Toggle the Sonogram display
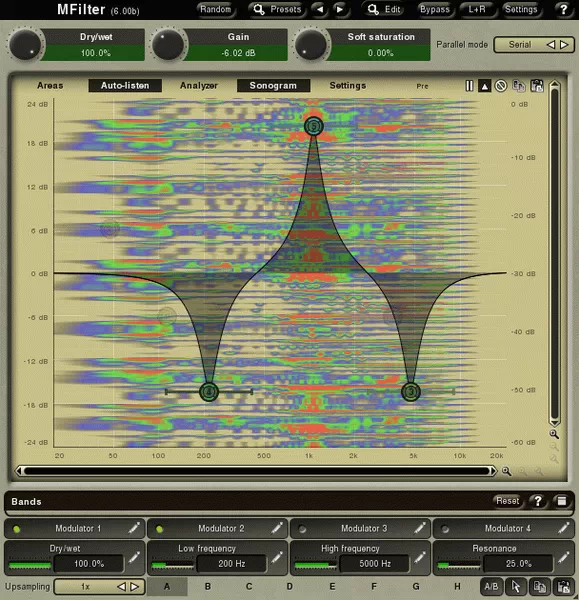 [273, 85]
